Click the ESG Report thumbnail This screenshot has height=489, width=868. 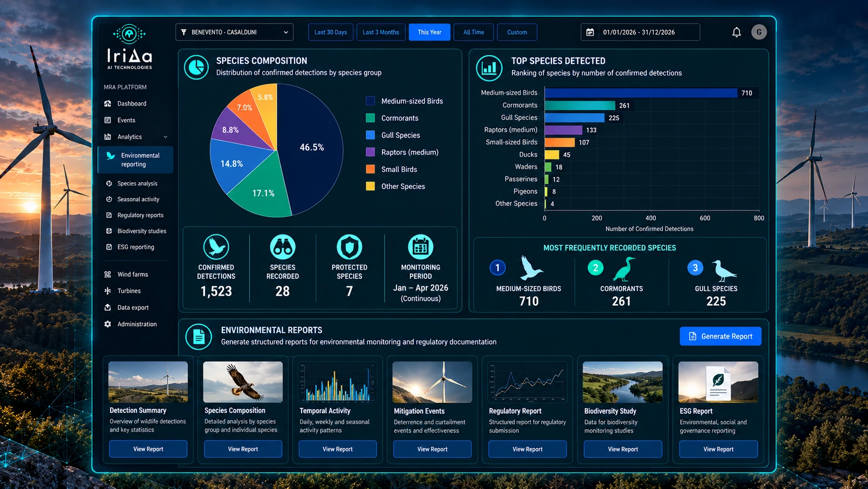(x=718, y=382)
